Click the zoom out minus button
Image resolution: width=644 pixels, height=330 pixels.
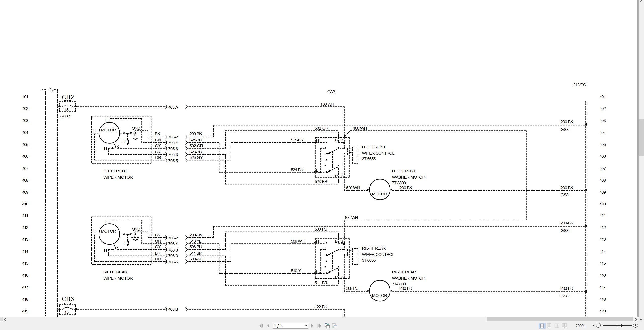[598, 325]
